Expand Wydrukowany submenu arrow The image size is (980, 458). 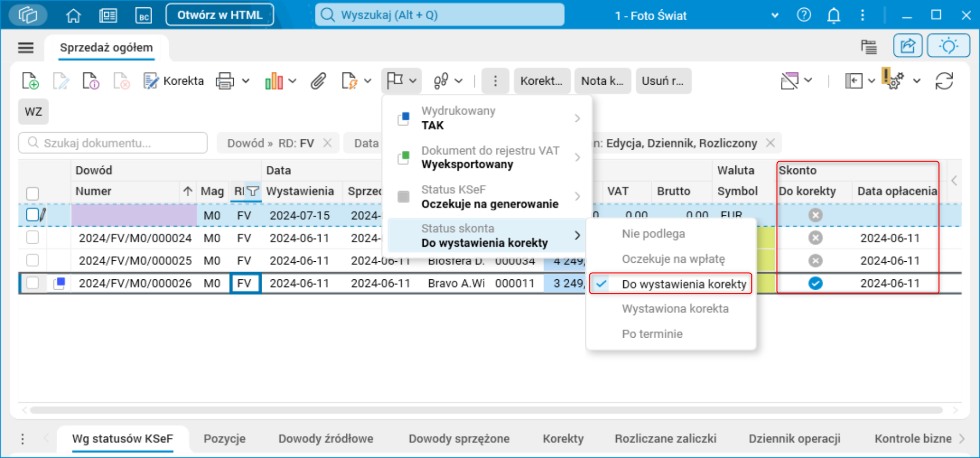[577, 118]
